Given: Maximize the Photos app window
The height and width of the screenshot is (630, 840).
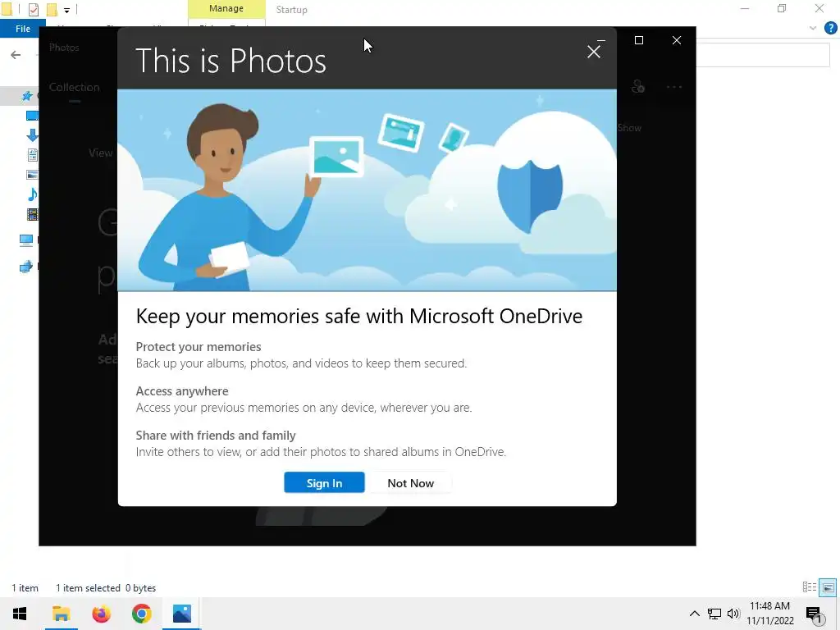Looking at the screenshot, I should pyautogui.click(x=638, y=40).
